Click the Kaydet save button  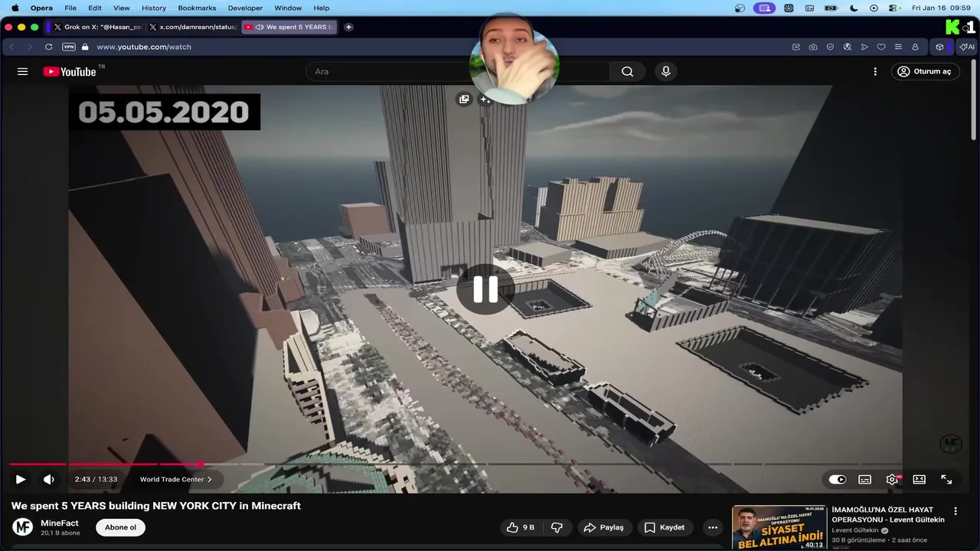click(x=665, y=527)
